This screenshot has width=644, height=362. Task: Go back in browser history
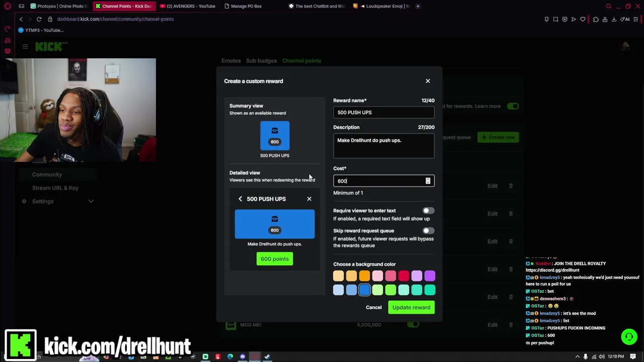pos(21,19)
